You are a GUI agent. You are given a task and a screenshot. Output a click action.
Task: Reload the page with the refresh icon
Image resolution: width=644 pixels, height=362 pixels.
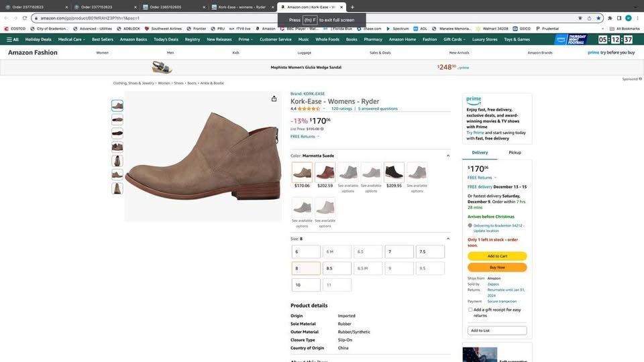tap(25, 18)
